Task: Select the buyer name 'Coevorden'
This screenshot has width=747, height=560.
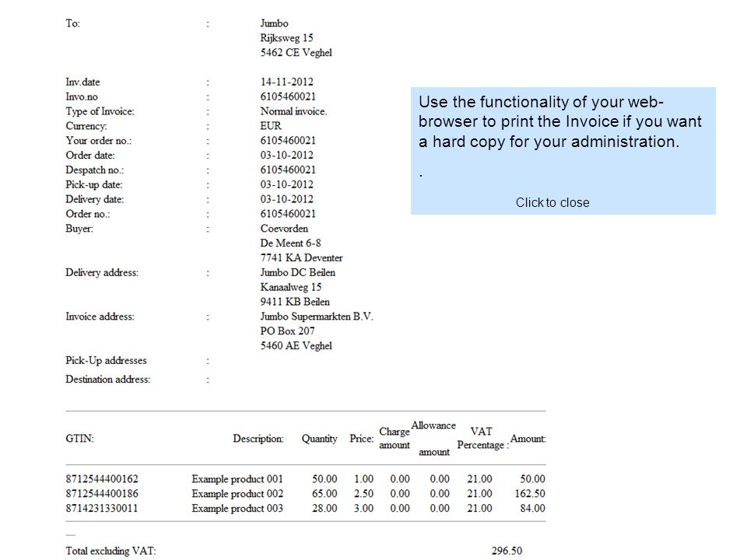Action: 284,229
